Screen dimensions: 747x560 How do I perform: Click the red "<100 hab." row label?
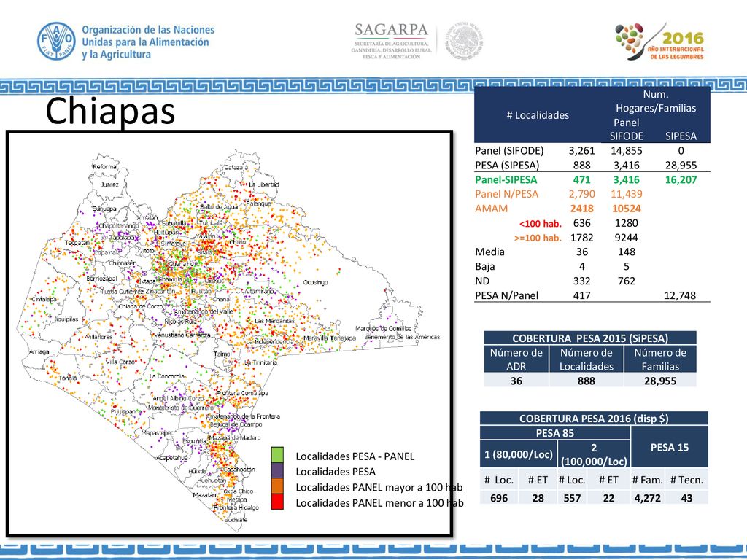click(541, 223)
